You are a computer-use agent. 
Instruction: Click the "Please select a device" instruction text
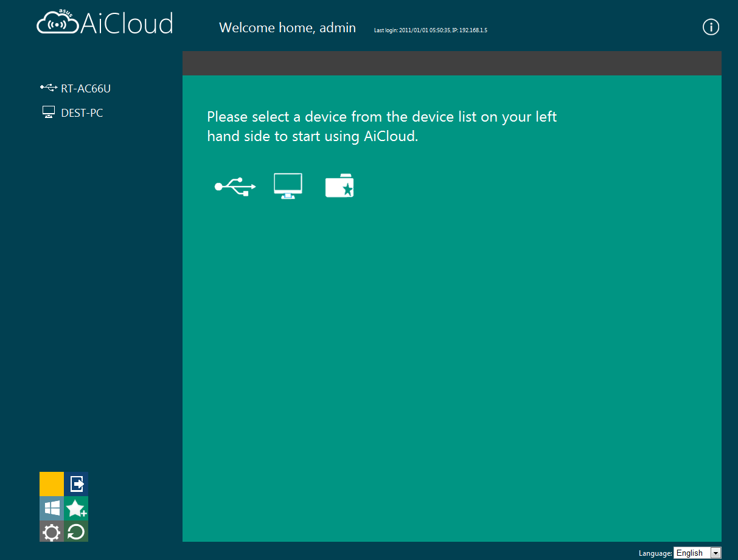(x=382, y=126)
